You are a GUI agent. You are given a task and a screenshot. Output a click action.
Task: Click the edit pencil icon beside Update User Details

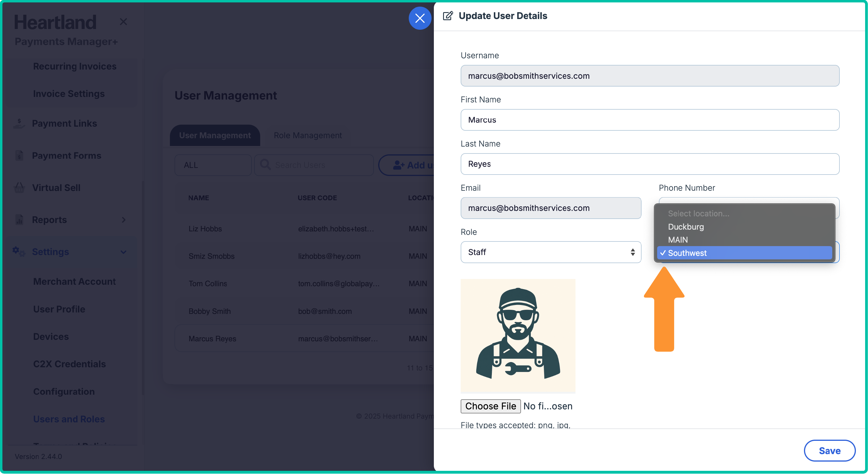point(448,16)
